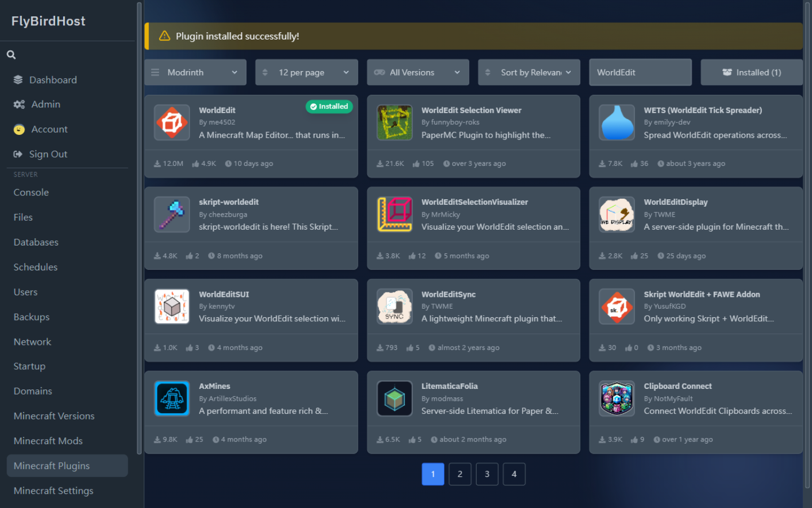
Task: Open the LitematicaFolia plugin icon
Action: [x=395, y=398]
